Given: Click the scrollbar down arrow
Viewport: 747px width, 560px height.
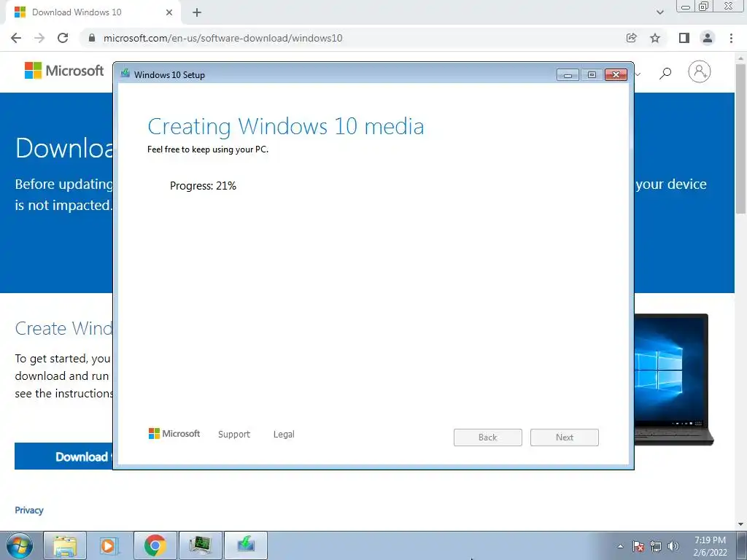Looking at the screenshot, I should pyautogui.click(x=741, y=524).
